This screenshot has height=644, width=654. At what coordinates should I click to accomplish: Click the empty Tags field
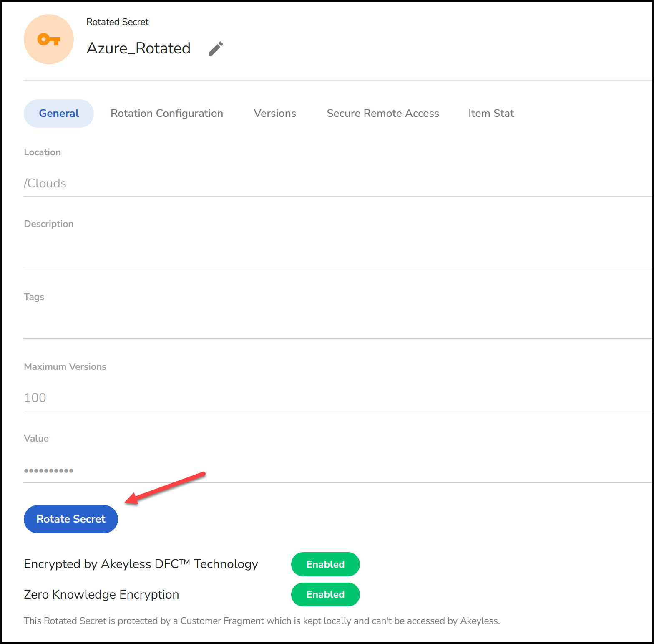click(338, 325)
